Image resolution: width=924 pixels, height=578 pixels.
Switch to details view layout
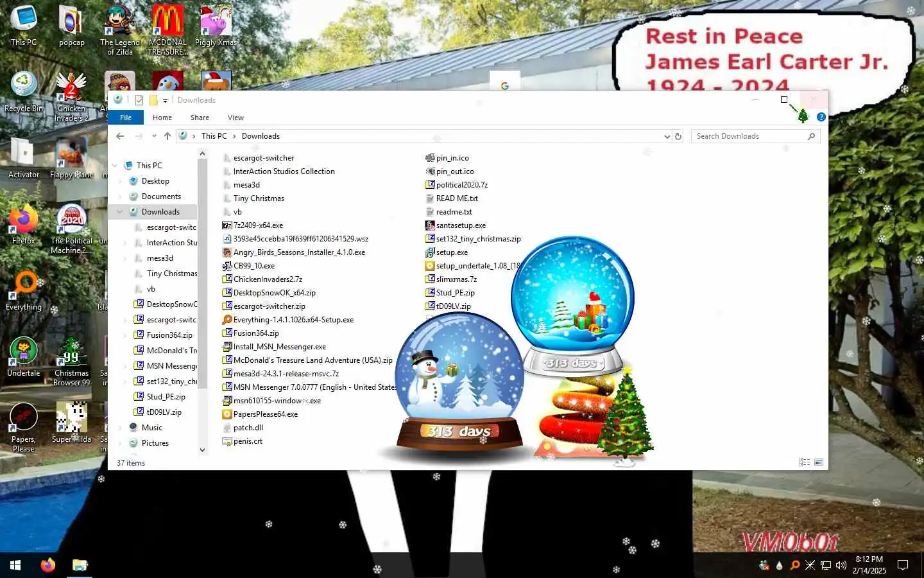[x=805, y=462]
